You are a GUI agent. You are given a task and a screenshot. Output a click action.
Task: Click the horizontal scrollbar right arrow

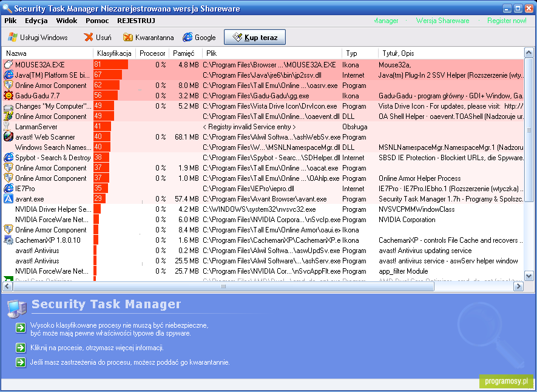coord(519,286)
